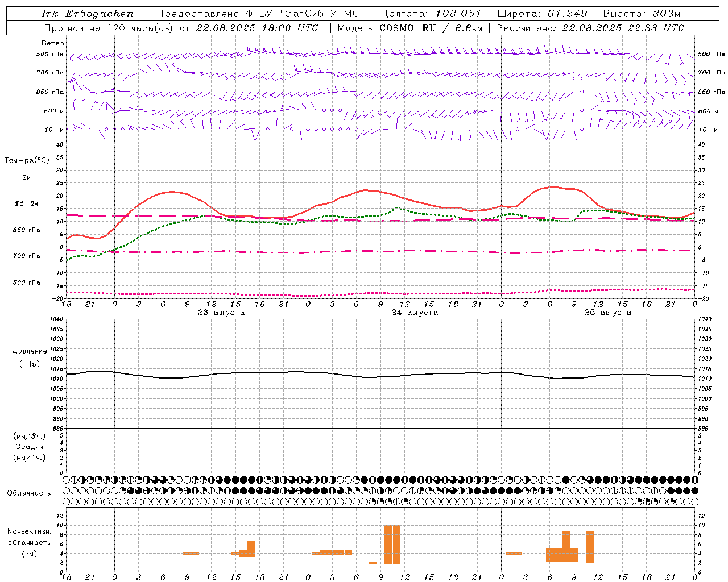Screen dimensions: 728x582
Task: Click the '(мм/3ч.)' precipitation unit label
Action: [30, 436]
